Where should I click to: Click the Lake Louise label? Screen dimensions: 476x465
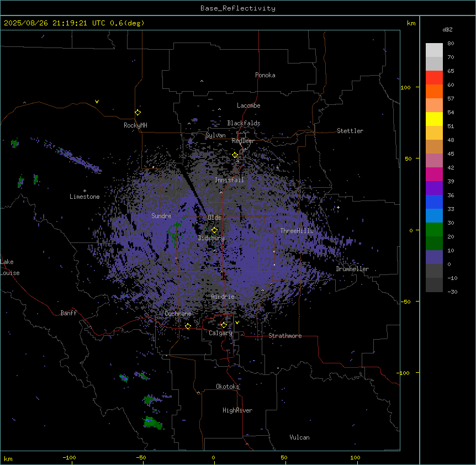10,267
